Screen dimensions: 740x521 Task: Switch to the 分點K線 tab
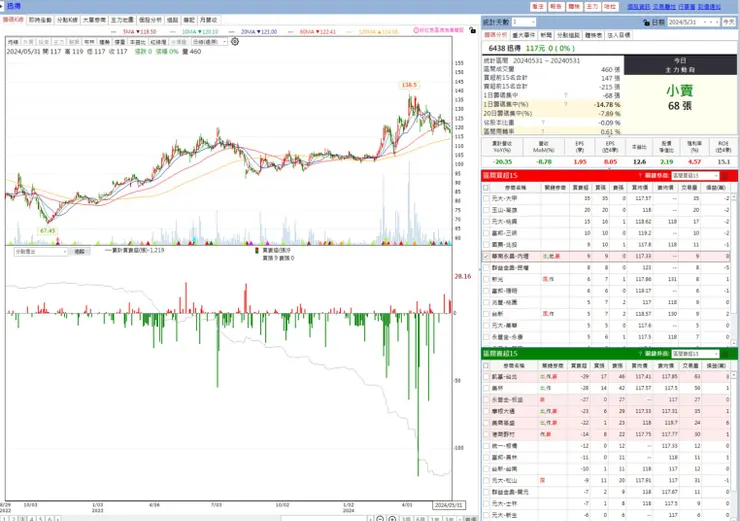(x=67, y=20)
